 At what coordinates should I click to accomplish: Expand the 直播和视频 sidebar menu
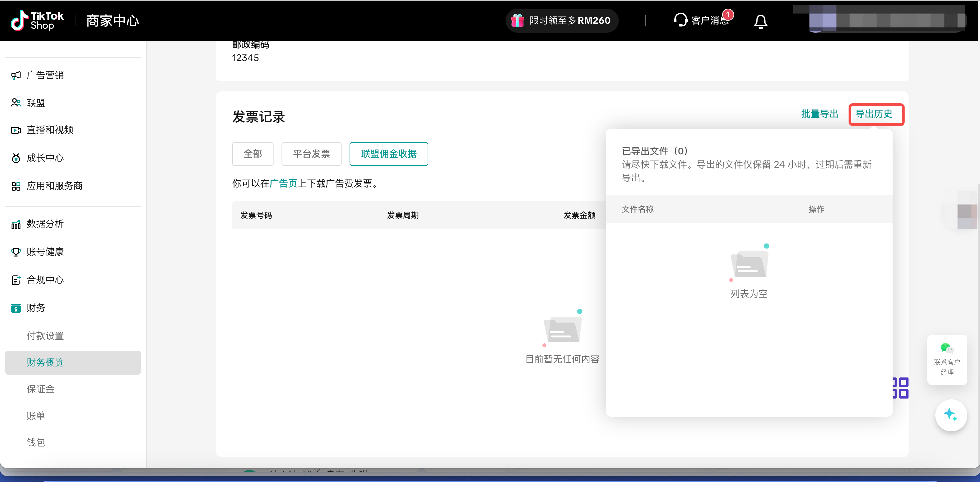50,130
